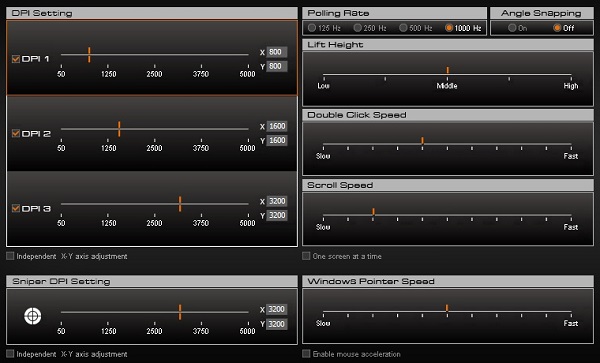This screenshot has width=600, height=363.
Task: Set Angle Snapping to Off
Action: coord(557,28)
